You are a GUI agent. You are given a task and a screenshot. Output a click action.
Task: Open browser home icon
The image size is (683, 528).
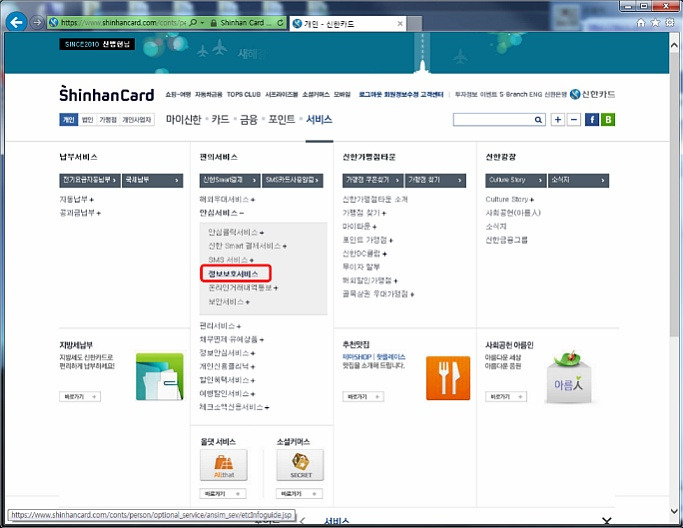click(x=641, y=23)
